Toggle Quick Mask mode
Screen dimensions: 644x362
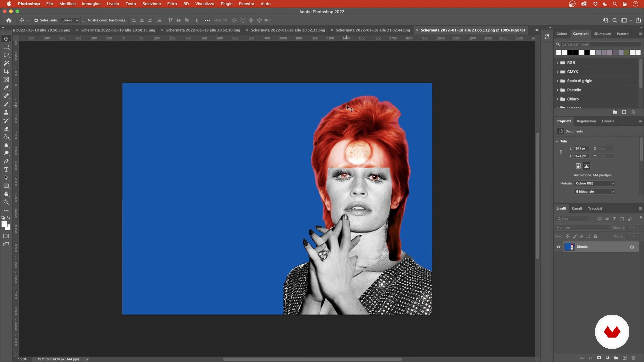pos(6,236)
